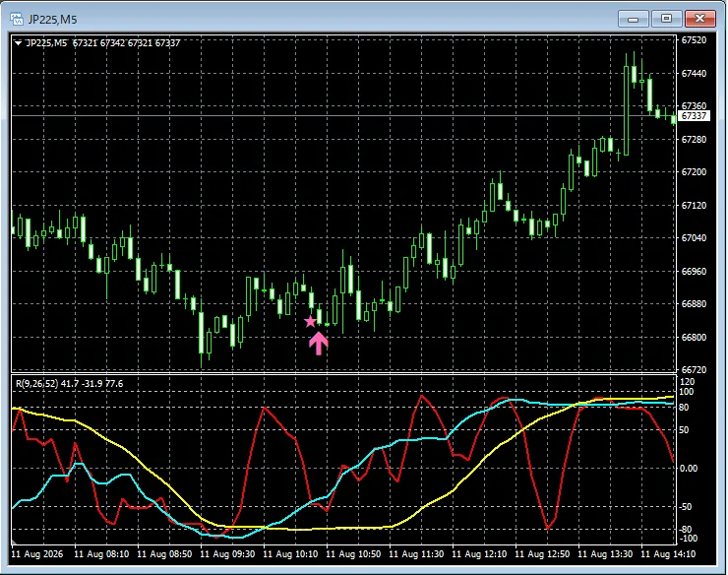Click indicator scale value 120
Screen dimensions: 728x575
click(x=687, y=382)
